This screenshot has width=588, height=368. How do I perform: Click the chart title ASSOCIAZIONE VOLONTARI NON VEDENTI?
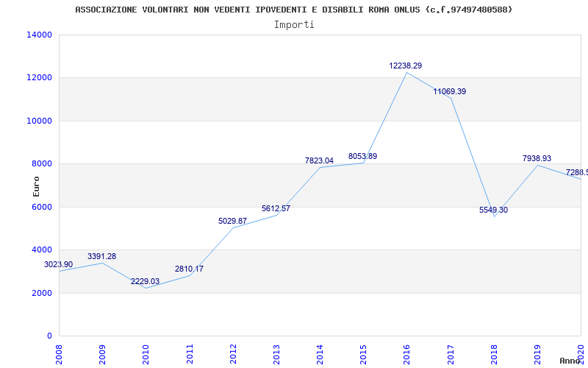pos(293,10)
